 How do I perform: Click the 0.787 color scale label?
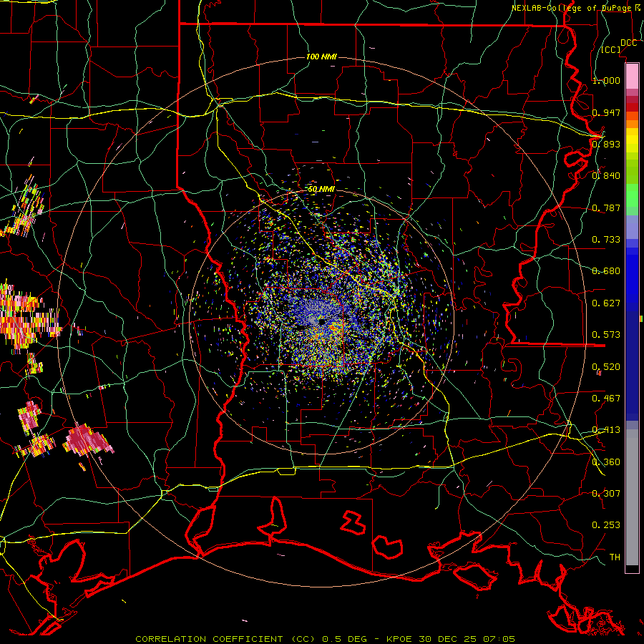pos(606,208)
